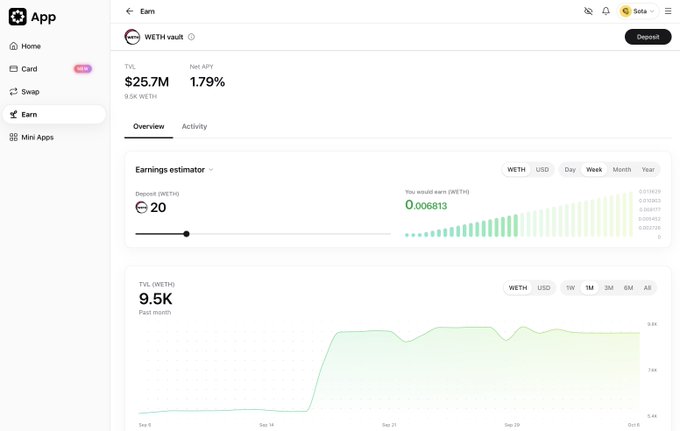The width and height of the screenshot is (680, 431).
Task: Select Earn in the sidebar
Action: pos(54,114)
